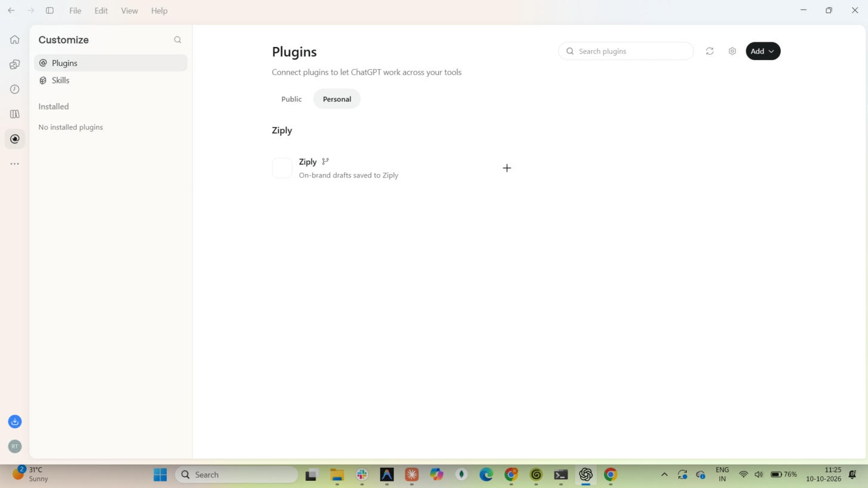Open File Explorer from the taskbar
This screenshot has width=868, height=488.
(337, 475)
